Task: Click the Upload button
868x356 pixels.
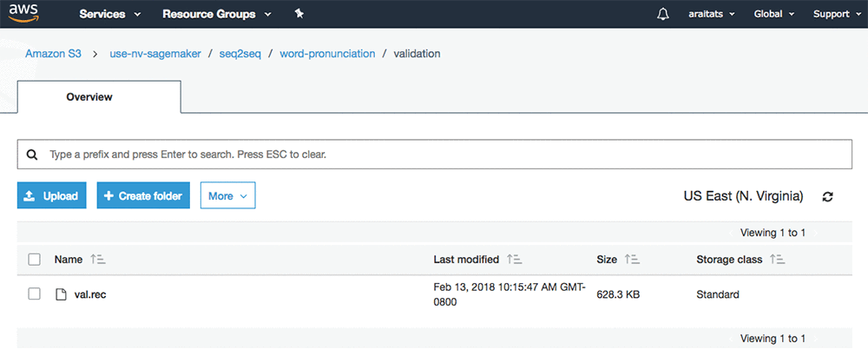Action: [x=52, y=196]
